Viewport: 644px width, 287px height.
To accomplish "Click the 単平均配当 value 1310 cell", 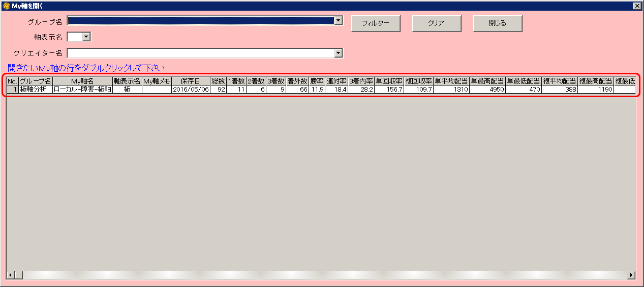I will 451,89.
